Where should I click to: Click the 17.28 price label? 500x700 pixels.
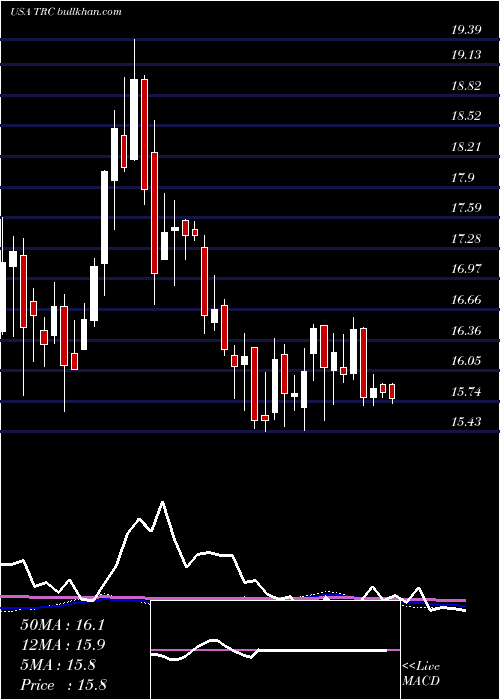click(466, 239)
